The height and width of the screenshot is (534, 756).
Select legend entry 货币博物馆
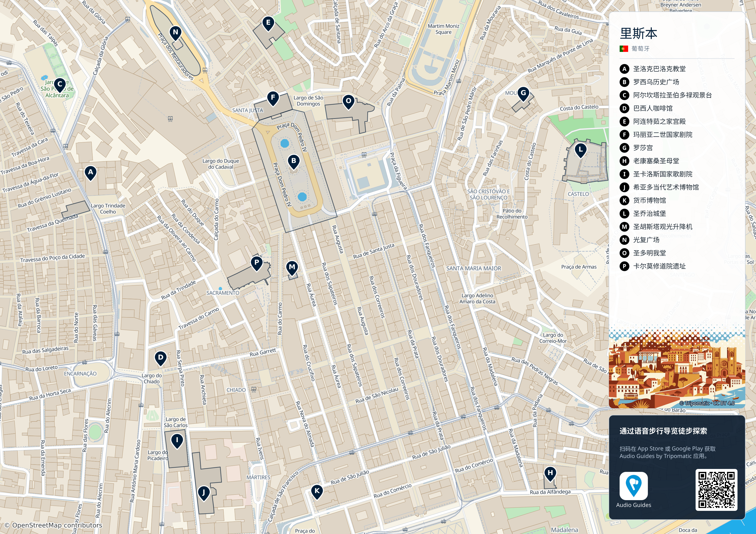point(649,201)
